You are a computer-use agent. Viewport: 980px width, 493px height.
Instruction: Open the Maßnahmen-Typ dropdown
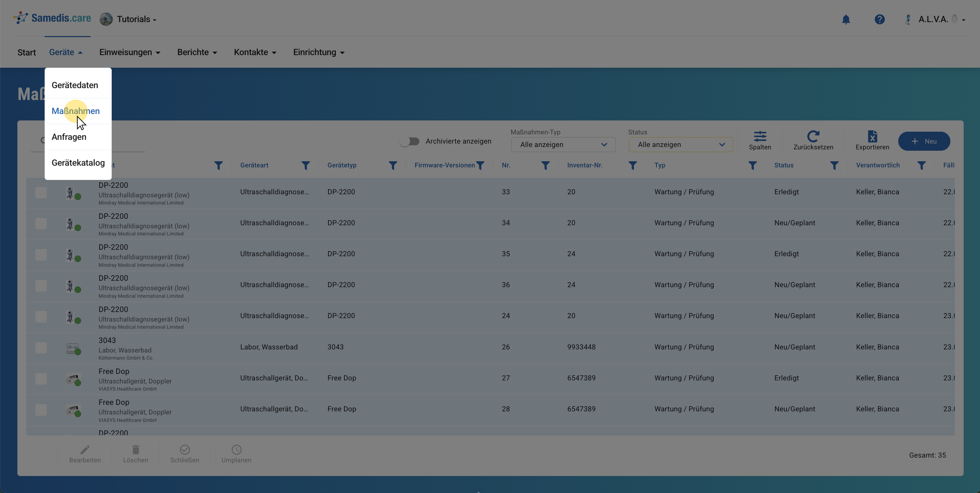click(x=563, y=145)
